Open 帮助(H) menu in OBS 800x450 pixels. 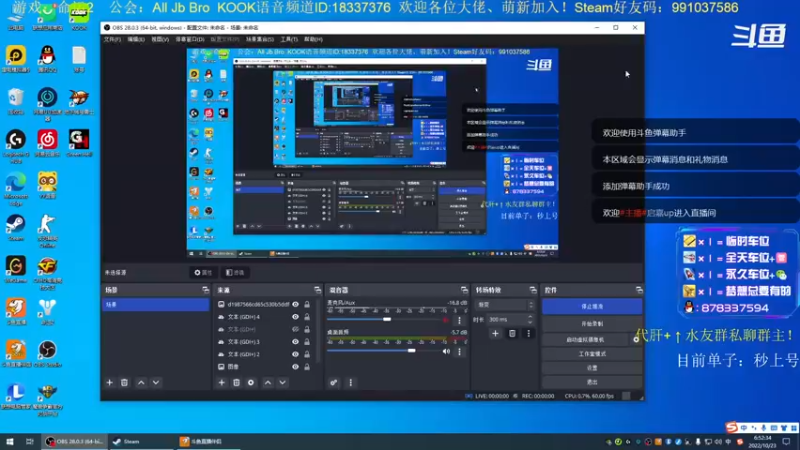pyautogui.click(x=313, y=39)
